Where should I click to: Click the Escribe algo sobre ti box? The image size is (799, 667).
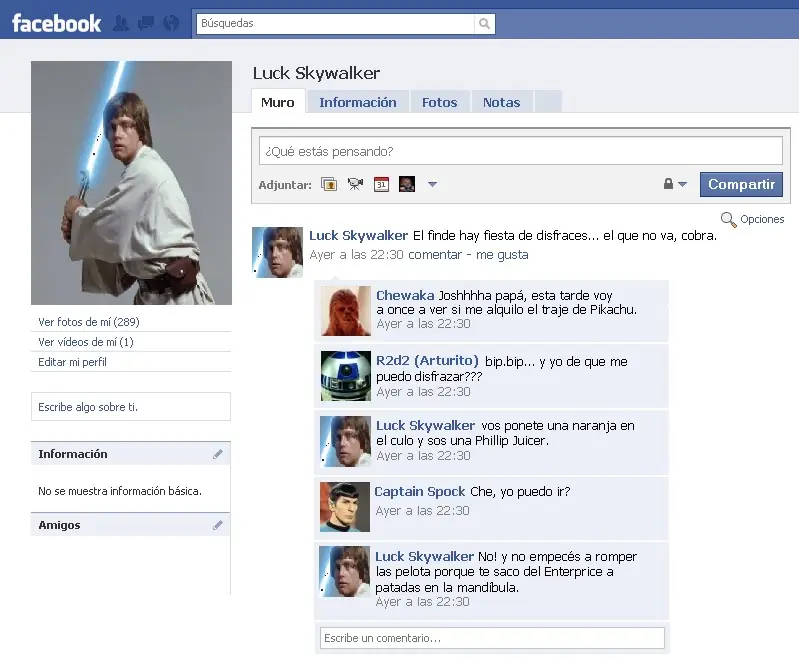click(x=131, y=407)
